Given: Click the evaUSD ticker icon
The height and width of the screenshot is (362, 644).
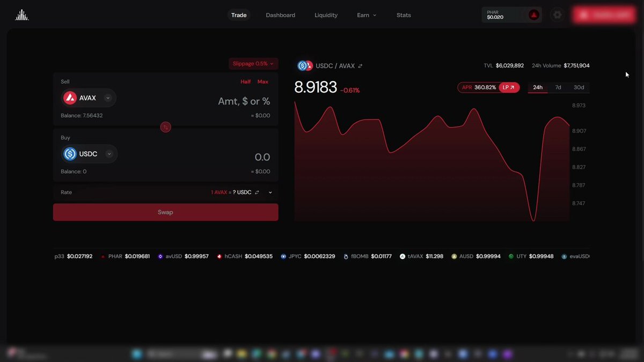Looking at the screenshot, I should tap(564, 257).
